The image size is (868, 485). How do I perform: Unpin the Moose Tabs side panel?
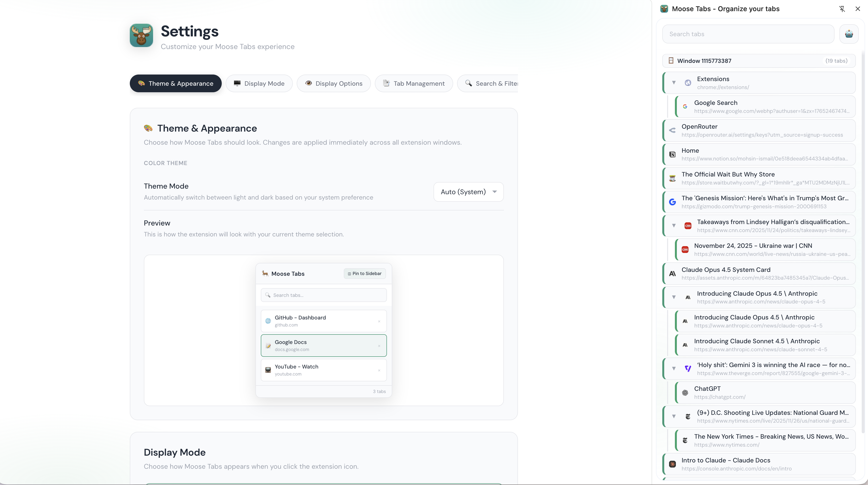tap(842, 9)
